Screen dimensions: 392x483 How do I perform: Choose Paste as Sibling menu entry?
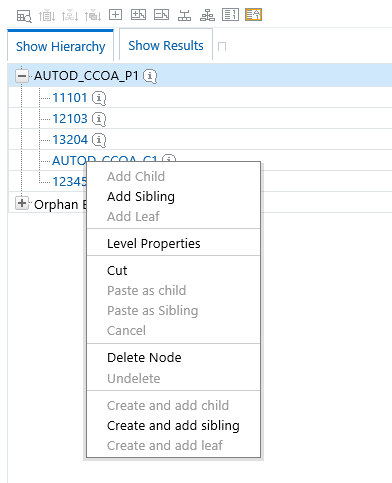click(153, 311)
